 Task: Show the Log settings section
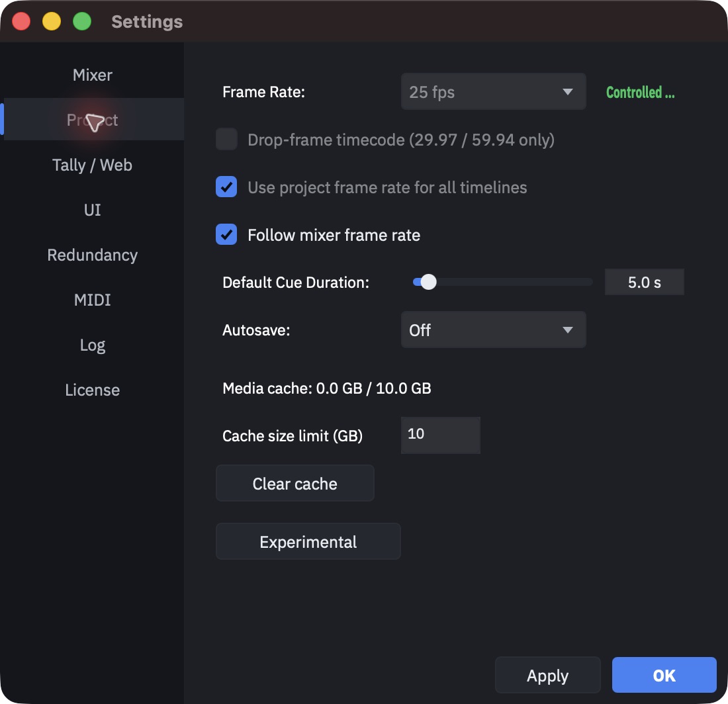coord(93,345)
